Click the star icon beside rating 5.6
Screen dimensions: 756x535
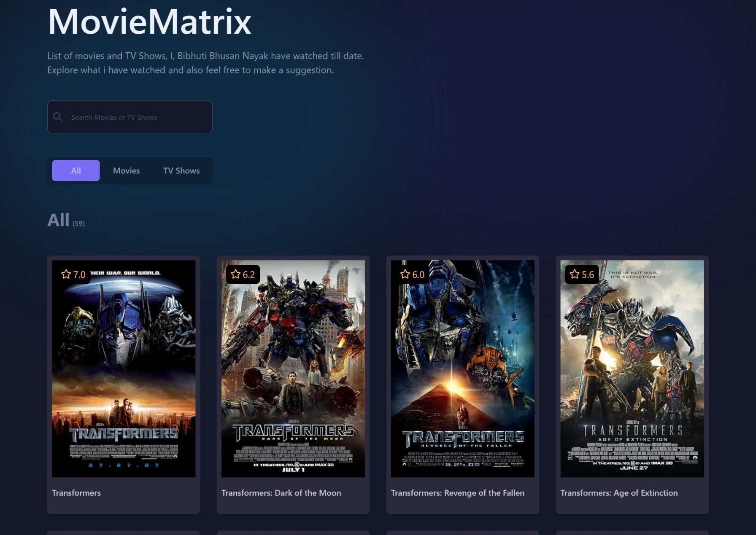click(575, 274)
